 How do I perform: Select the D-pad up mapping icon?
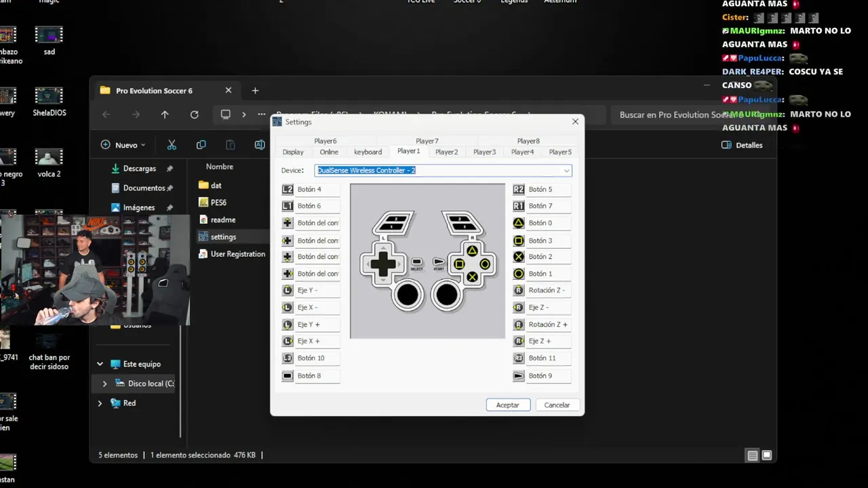pos(288,223)
